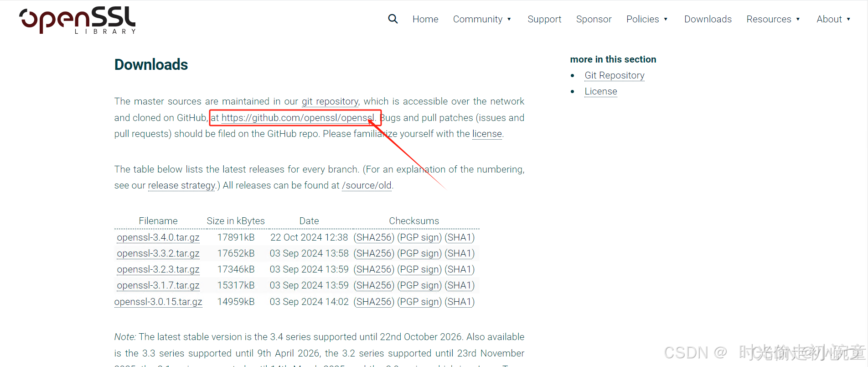The image size is (868, 367).
Task: Expand the Community dropdown arrow
Action: point(509,19)
